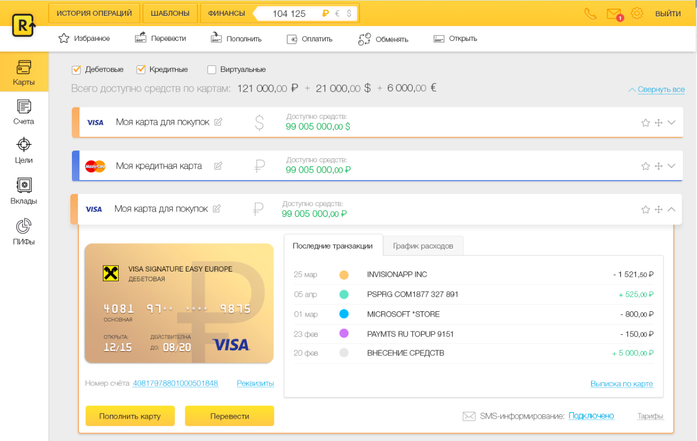Open Открыть new product toolbar item
This screenshot has width=697, height=441.
(455, 39)
